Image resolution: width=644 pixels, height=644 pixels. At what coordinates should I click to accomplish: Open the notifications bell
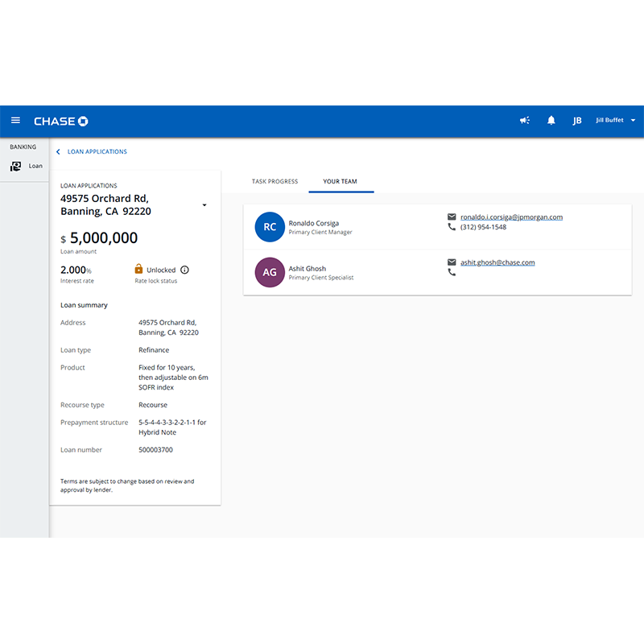click(x=551, y=121)
